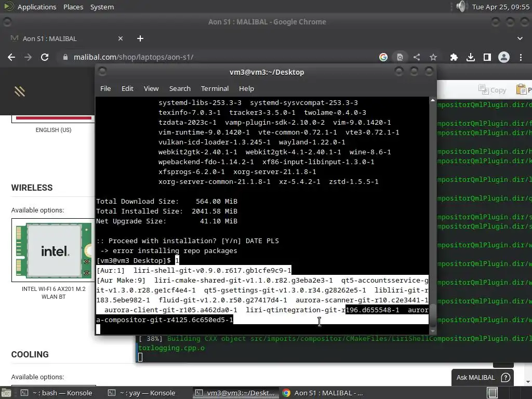The image size is (532, 399).
Task: Click the Copy button in background window
Action: pos(493,90)
